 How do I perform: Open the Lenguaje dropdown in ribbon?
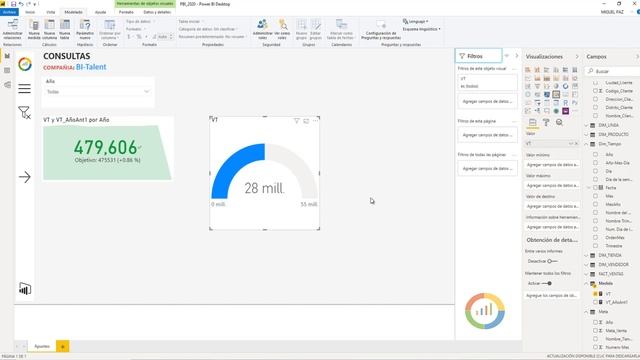[x=416, y=21]
